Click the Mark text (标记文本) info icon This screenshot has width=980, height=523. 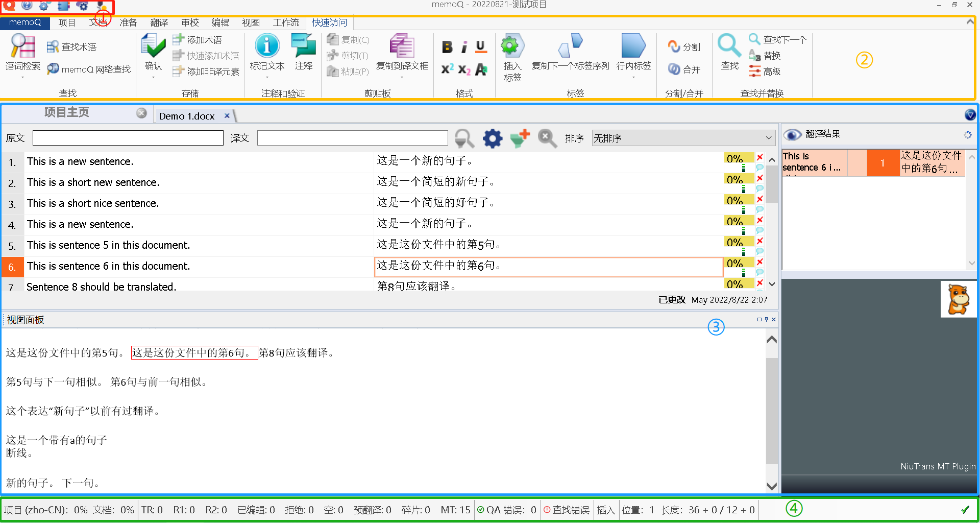pyautogui.click(x=267, y=46)
